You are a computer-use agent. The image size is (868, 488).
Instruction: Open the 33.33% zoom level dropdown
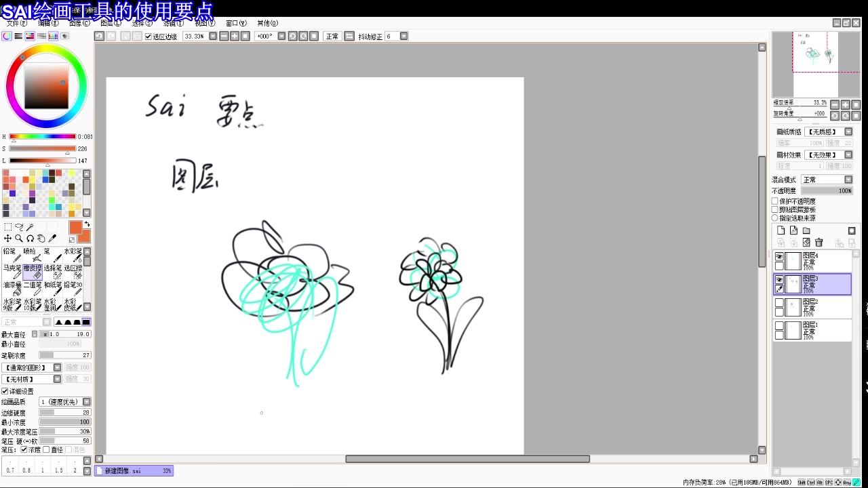tap(212, 36)
